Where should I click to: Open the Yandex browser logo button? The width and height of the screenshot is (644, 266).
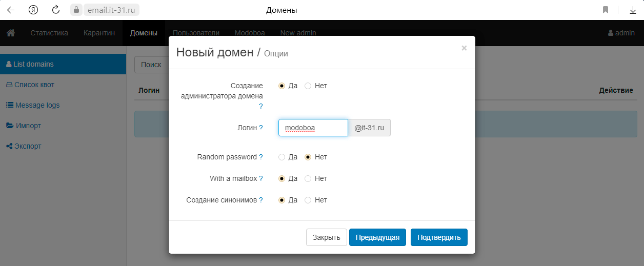[33, 10]
